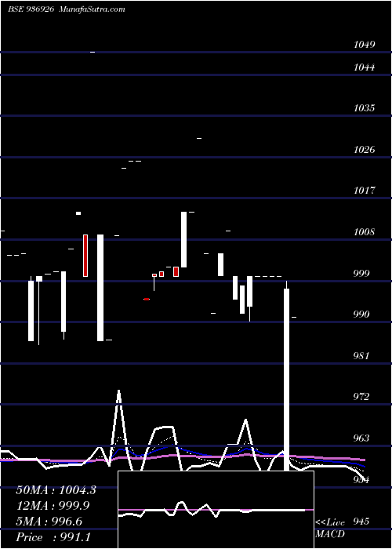Click the 981 price axis label
This screenshot has width=392, height=549.
point(361,356)
